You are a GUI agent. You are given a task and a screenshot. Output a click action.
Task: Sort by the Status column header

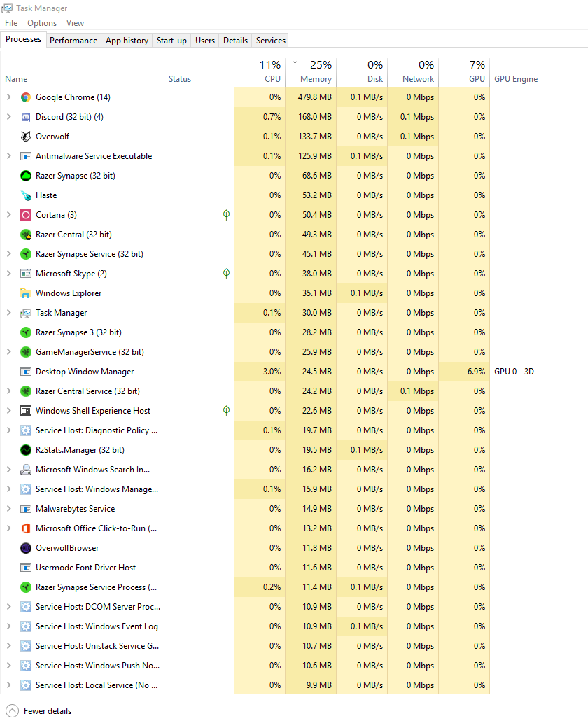point(199,72)
